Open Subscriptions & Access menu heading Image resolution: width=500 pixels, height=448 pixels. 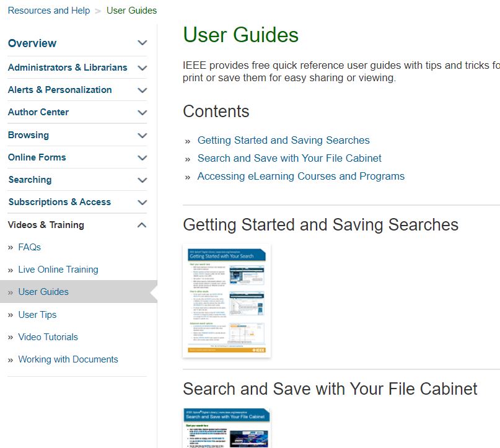(x=59, y=202)
